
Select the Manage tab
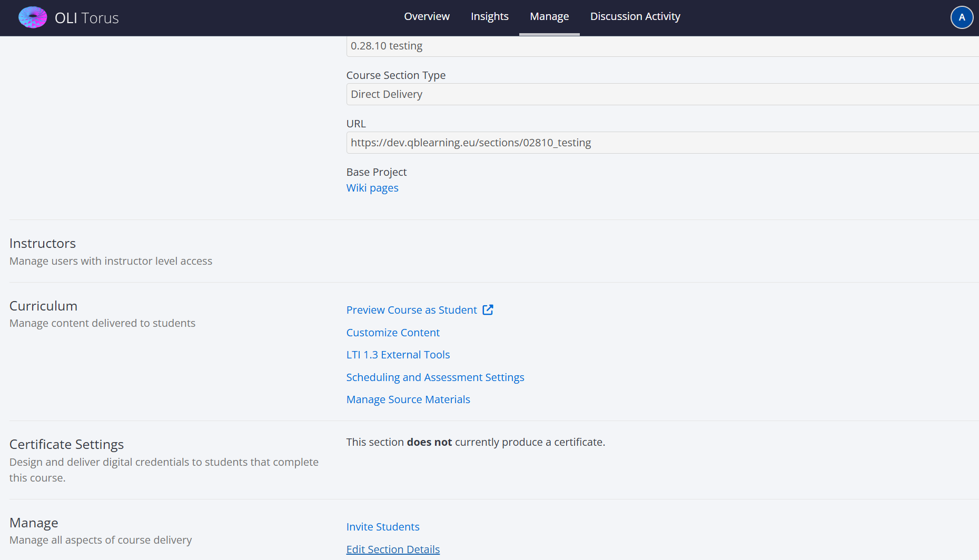pyautogui.click(x=549, y=16)
